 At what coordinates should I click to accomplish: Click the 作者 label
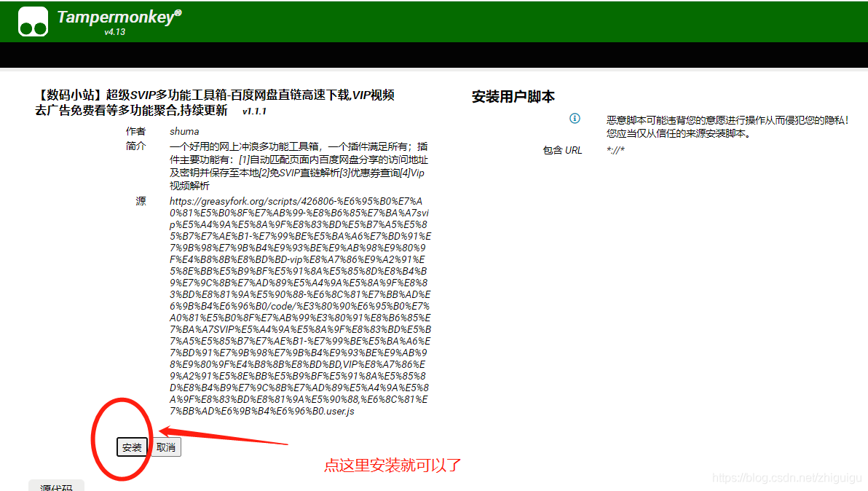pyautogui.click(x=135, y=131)
